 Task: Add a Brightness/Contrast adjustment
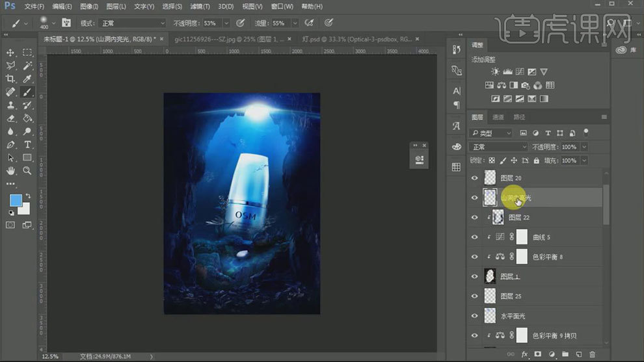[x=496, y=72]
